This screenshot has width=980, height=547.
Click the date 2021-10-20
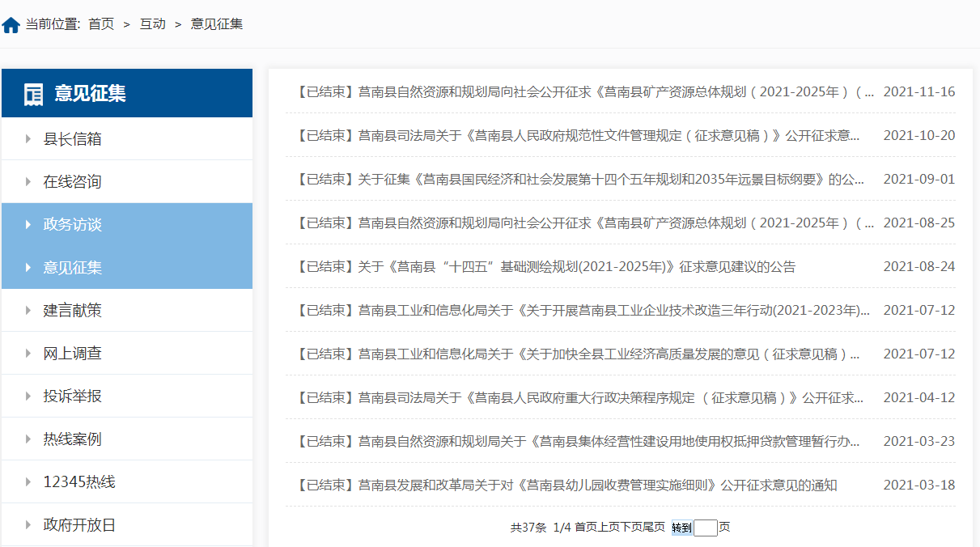(x=918, y=135)
